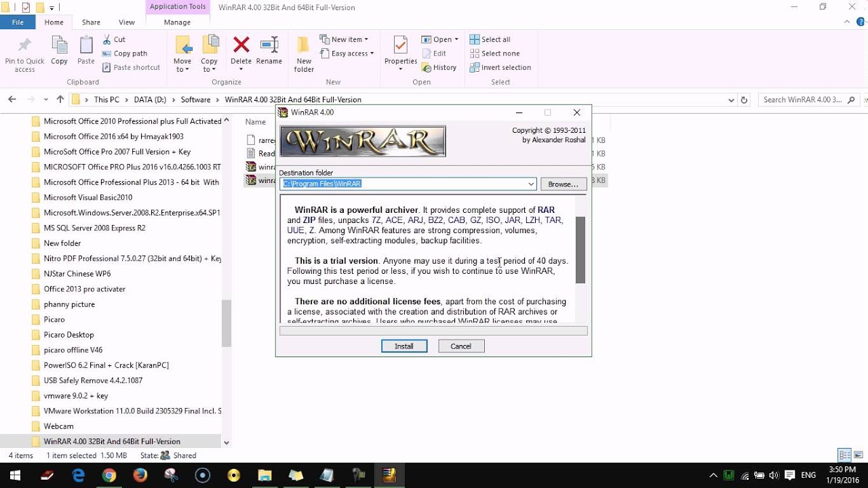The width and height of the screenshot is (868, 488).
Task: Click the Search WinRAR 4.00 box
Action: pos(810,100)
